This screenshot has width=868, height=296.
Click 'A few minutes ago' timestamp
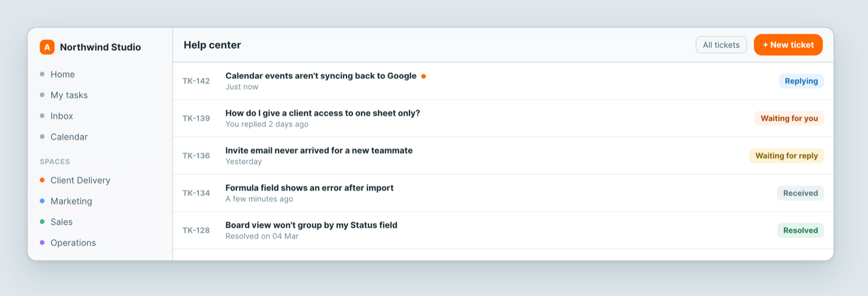click(259, 199)
